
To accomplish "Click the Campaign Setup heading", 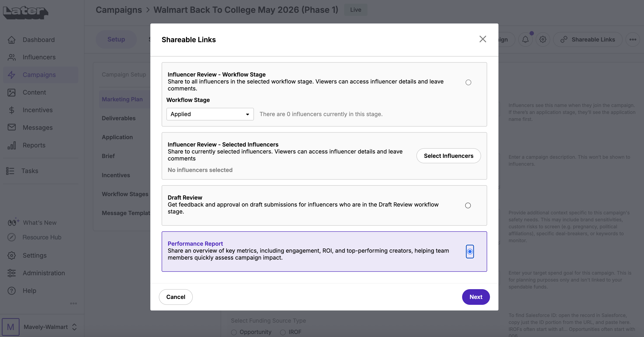I will click(124, 74).
